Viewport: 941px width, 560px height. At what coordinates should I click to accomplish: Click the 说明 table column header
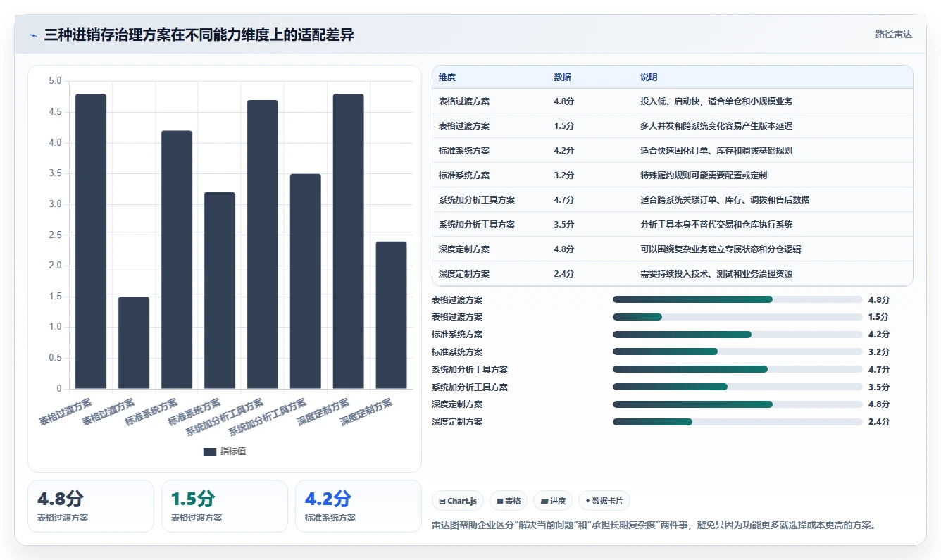coord(649,77)
